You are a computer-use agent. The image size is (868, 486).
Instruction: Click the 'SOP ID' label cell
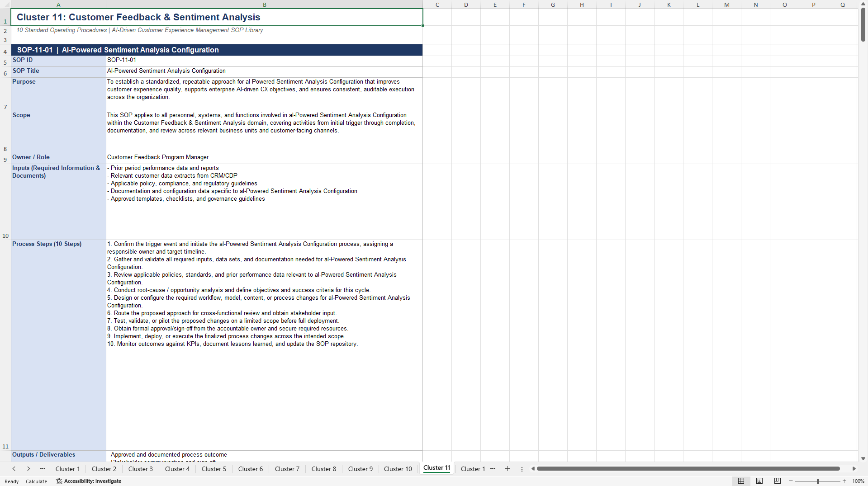tap(59, 61)
